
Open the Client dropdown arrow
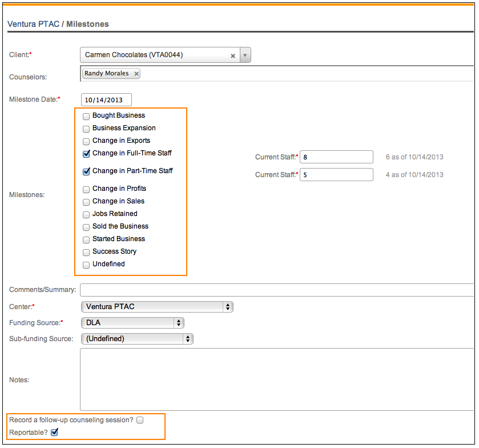(245, 55)
